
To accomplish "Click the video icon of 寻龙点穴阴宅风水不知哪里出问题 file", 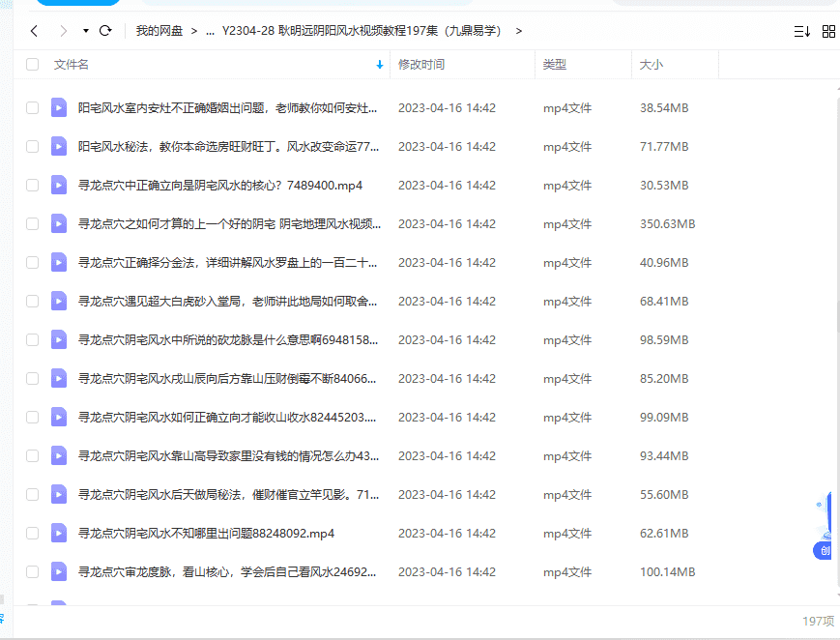I will pyautogui.click(x=59, y=533).
